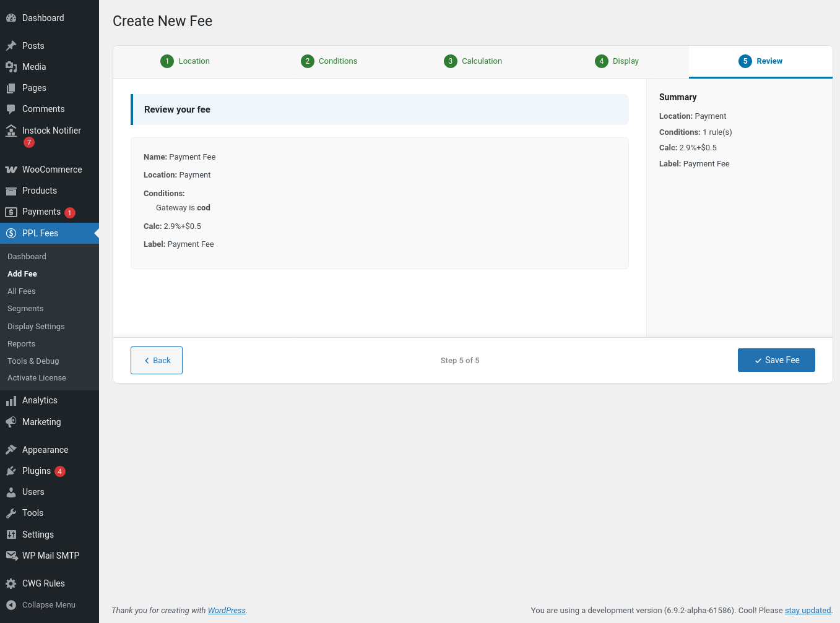Click the Analytics bar chart icon
The height and width of the screenshot is (623, 840).
click(x=11, y=401)
